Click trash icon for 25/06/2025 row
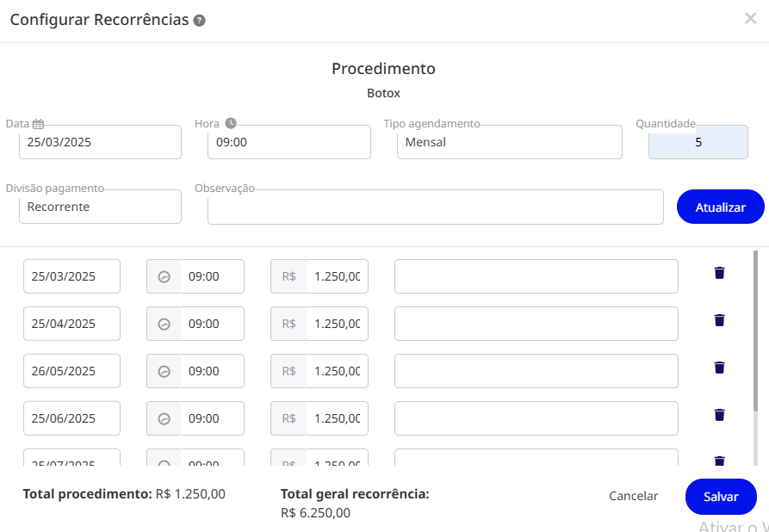769x532 pixels. tap(719, 415)
